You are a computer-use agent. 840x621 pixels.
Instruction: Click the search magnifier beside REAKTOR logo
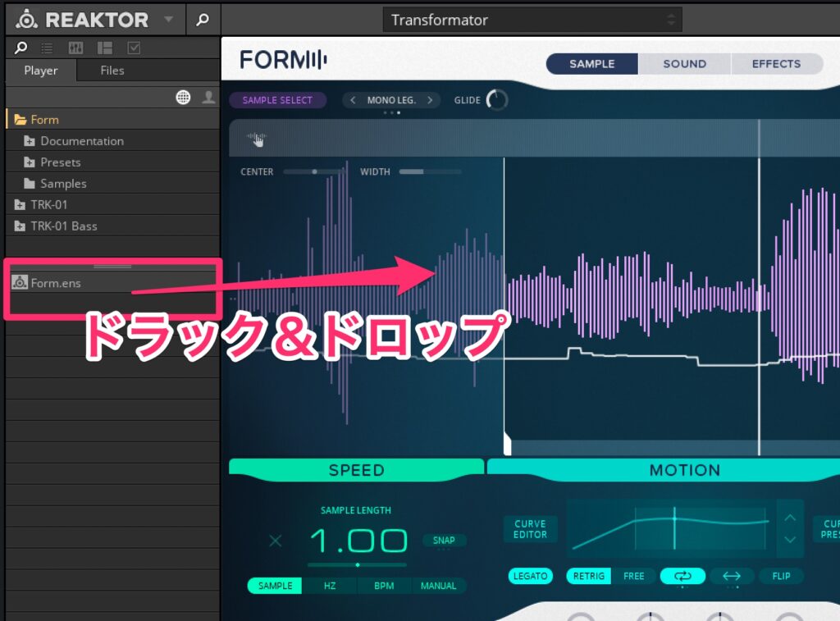203,20
